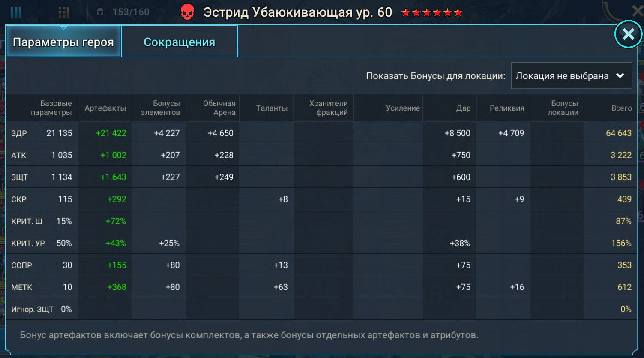This screenshot has width=644, height=358.
Task: Click the Реликвия column header
Action: [x=507, y=108]
